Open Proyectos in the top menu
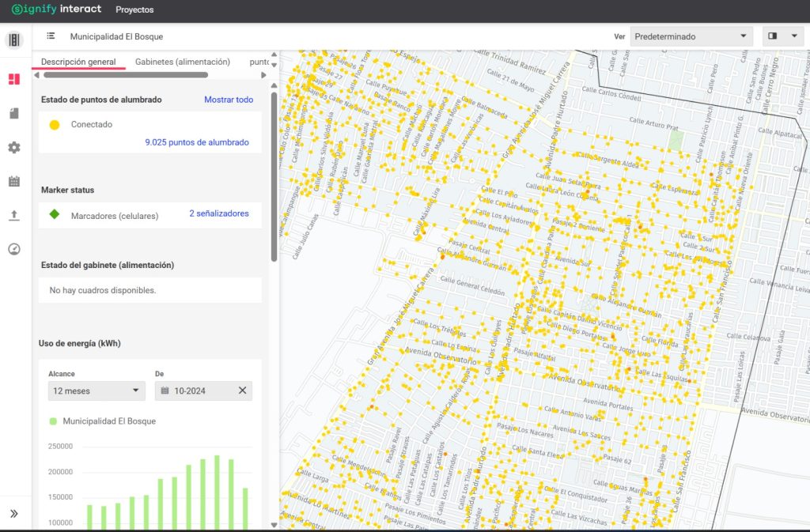Screen dimensions: 810x532 point(134,10)
